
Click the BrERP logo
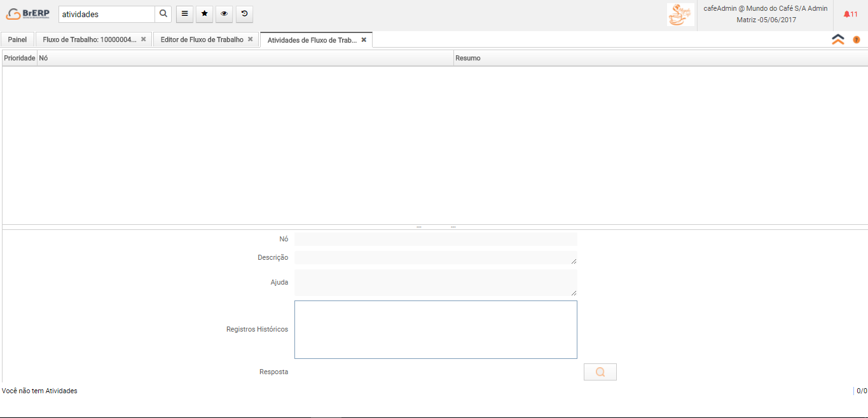click(28, 14)
